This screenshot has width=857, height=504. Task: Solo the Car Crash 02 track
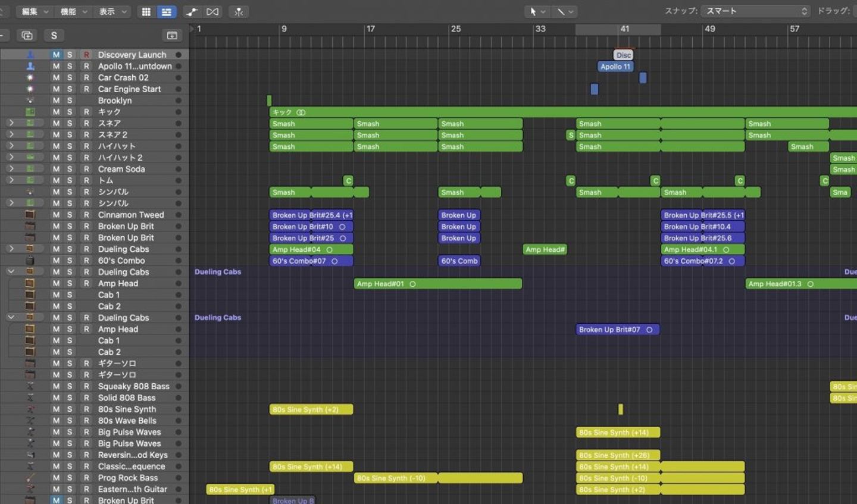click(x=70, y=77)
